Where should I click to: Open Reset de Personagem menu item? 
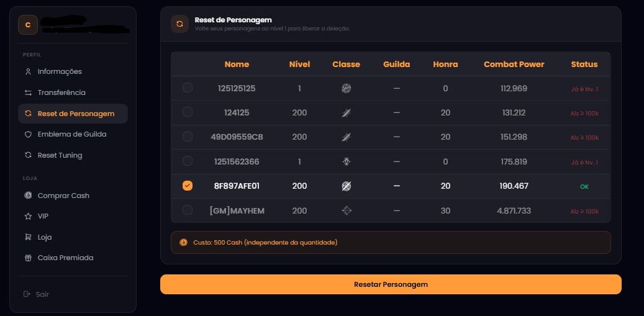[x=75, y=114]
